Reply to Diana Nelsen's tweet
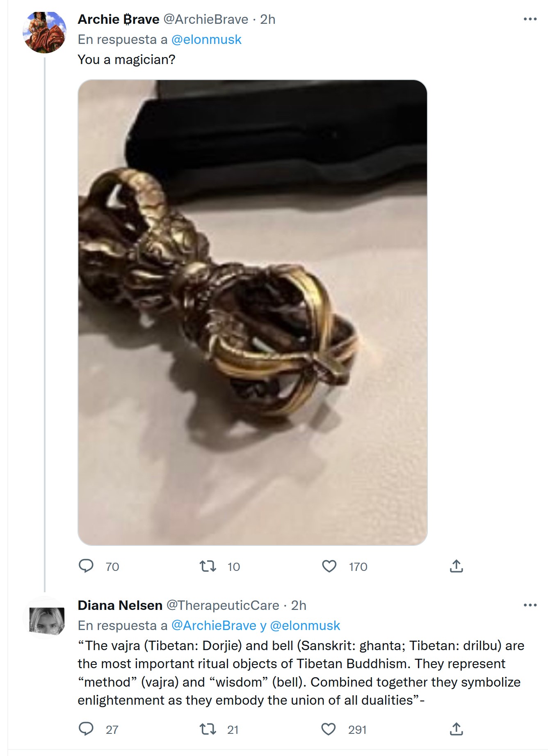 coord(86,729)
